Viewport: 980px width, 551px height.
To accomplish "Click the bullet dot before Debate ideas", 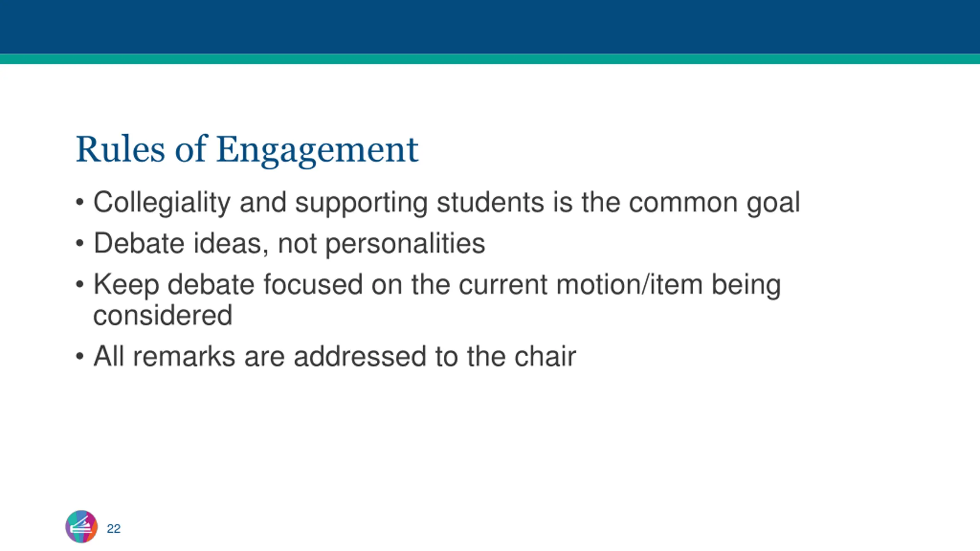I will pyautogui.click(x=80, y=243).
